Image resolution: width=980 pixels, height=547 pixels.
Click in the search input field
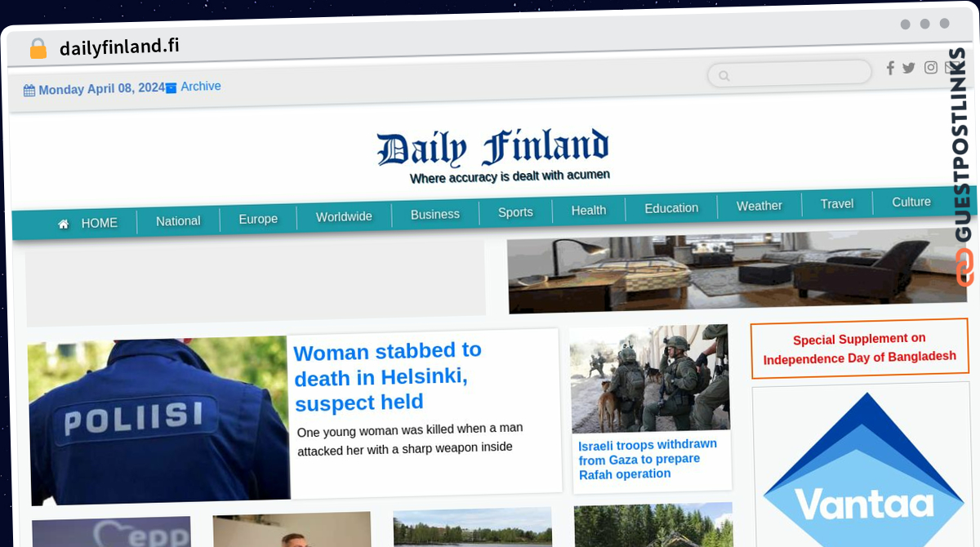[790, 73]
